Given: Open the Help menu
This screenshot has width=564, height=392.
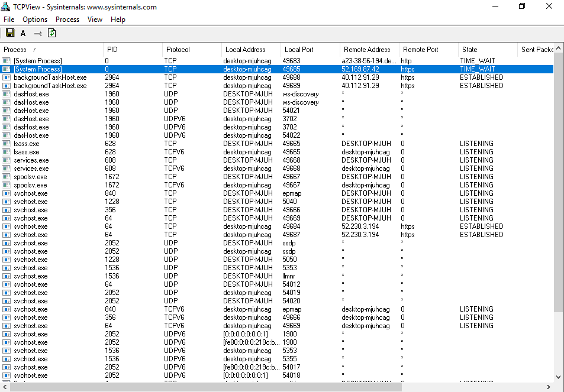Looking at the screenshot, I should click(x=118, y=20).
